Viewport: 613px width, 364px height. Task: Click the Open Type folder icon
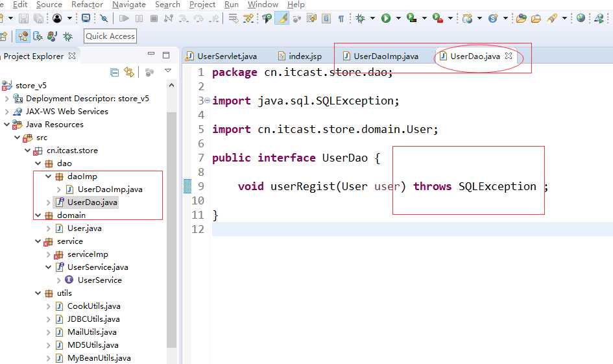521,18
